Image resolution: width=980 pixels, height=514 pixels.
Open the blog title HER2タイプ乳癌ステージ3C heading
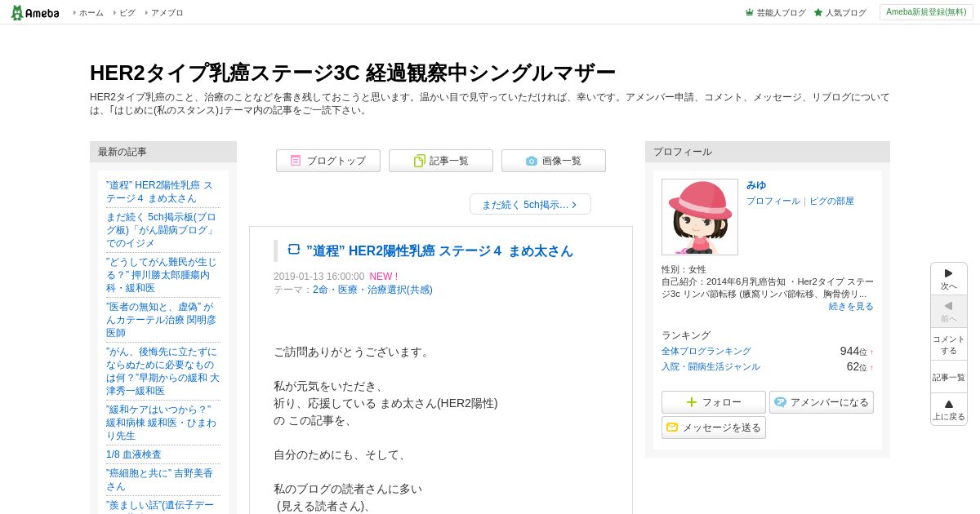(352, 73)
